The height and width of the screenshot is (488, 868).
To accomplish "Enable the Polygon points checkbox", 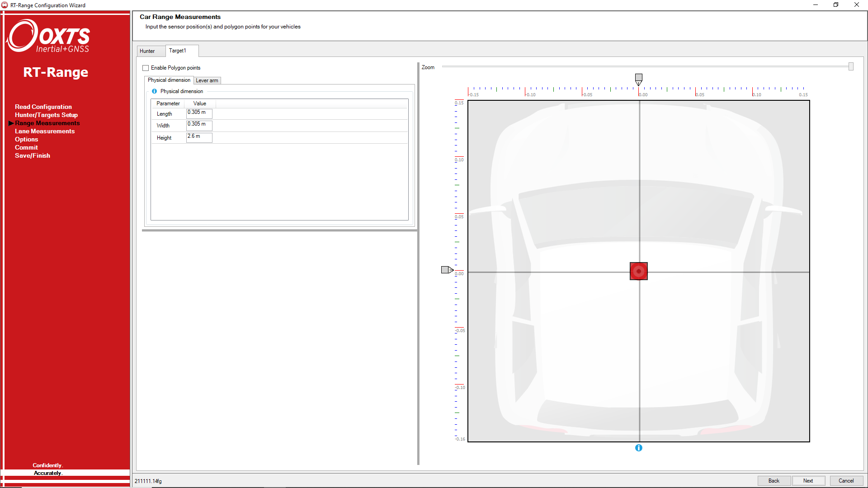I will point(146,67).
